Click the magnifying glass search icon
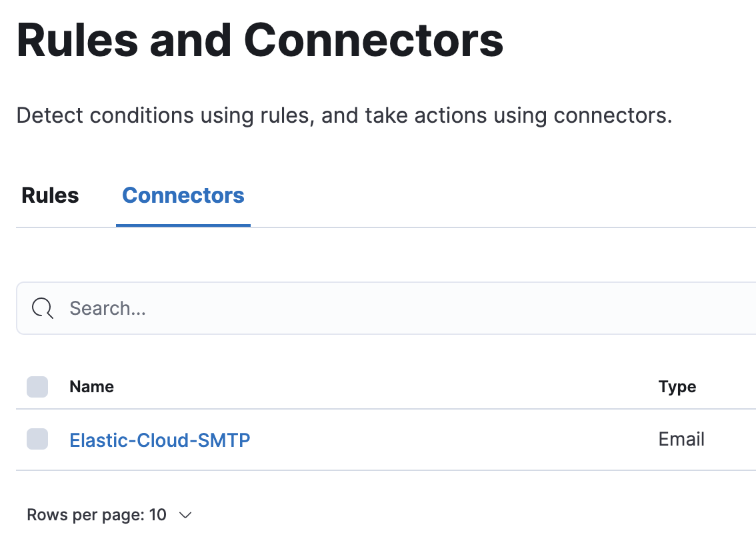The height and width of the screenshot is (555, 756). 41,308
